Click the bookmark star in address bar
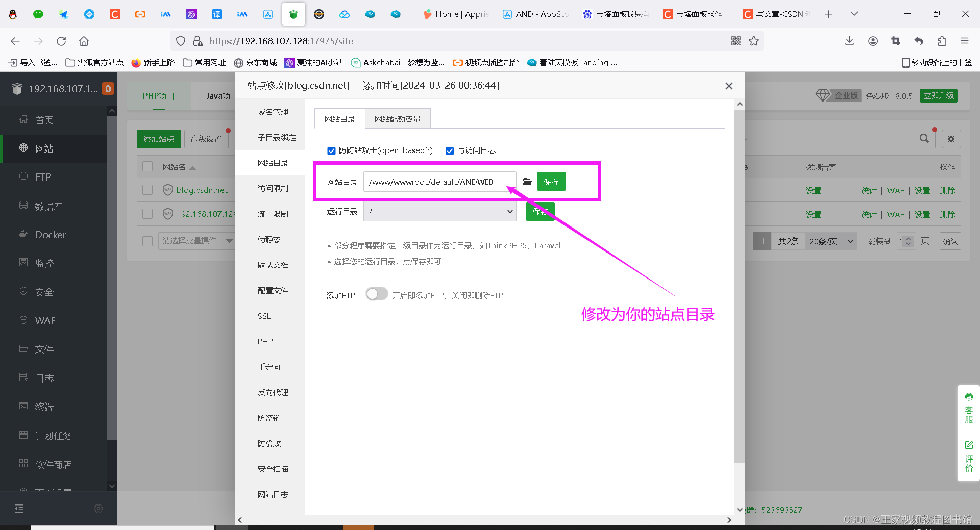The width and height of the screenshot is (980, 530). tap(754, 41)
